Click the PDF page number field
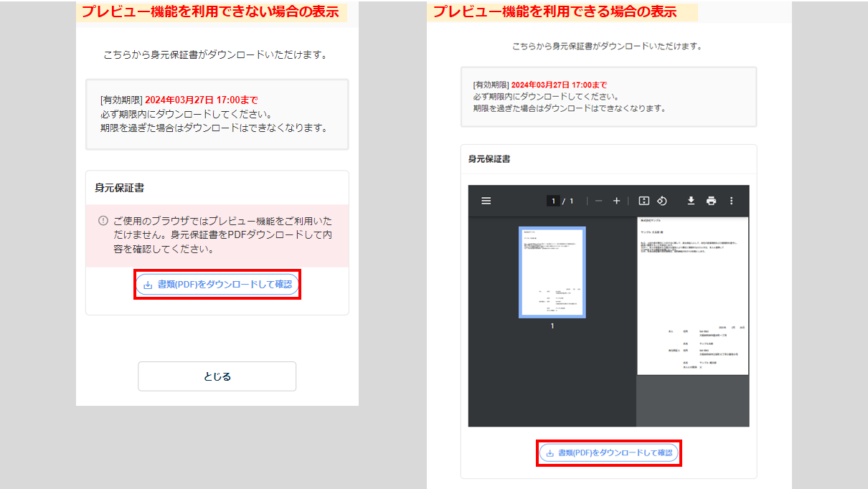This screenshot has height=489, width=868. tap(553, 201)
